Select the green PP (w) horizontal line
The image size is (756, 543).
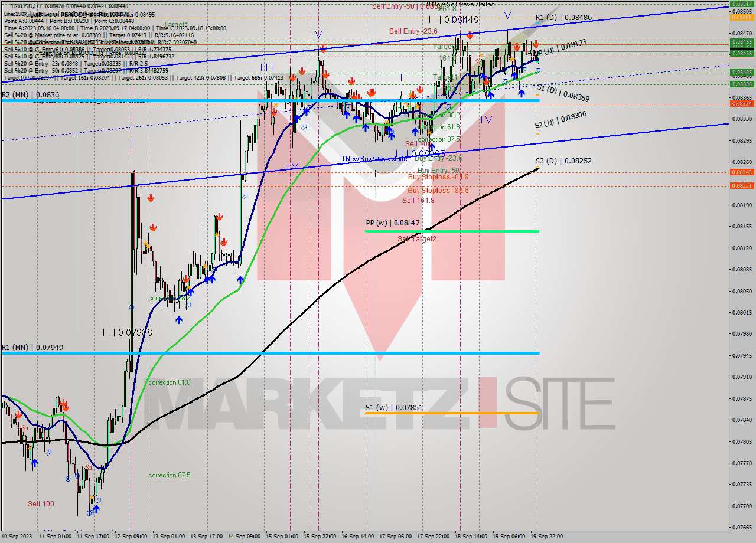452,231
